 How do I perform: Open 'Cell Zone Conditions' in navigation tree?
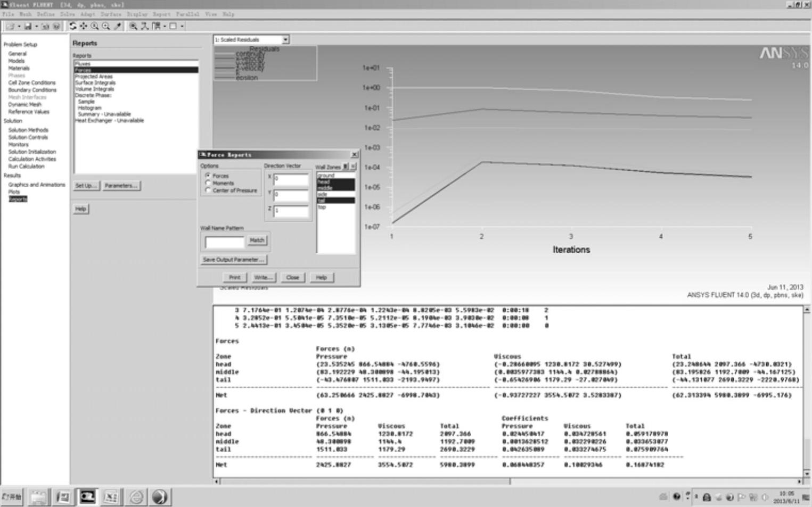[x=32, y=82]
